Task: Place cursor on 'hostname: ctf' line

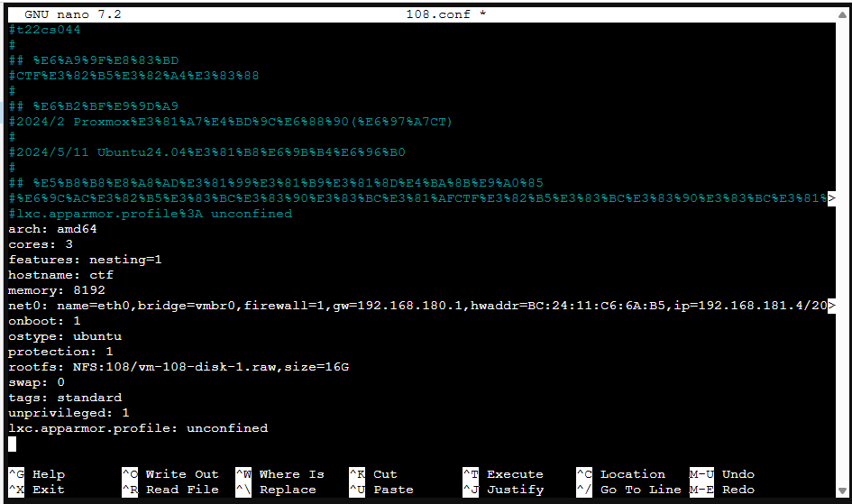Action: tap(61, 275)
